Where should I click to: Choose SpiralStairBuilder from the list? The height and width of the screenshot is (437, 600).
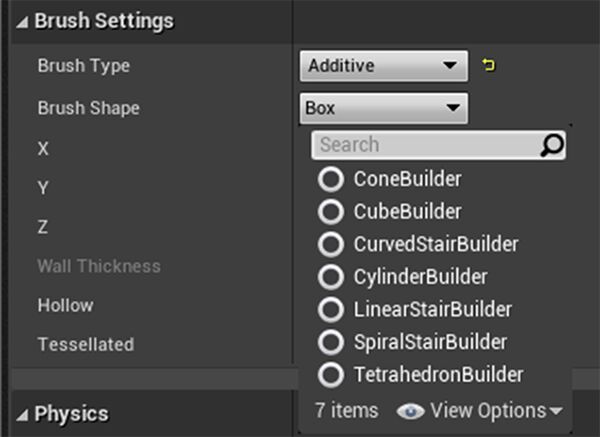click(x=330, y=342)
